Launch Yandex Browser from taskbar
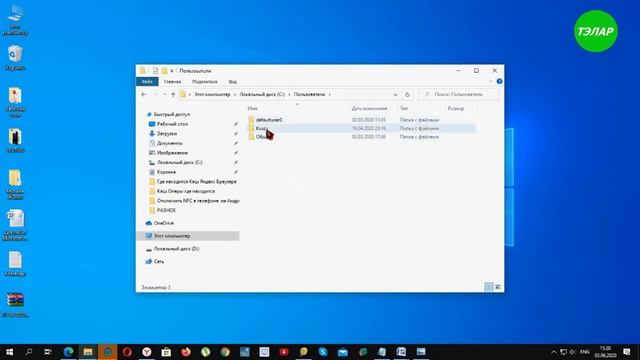This screenshot has width=640, height=360. pos(147,351)
